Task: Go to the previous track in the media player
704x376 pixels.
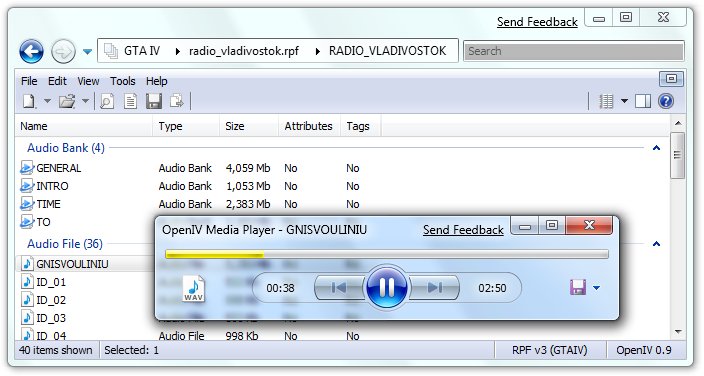Action: click(x=339, y=288)
